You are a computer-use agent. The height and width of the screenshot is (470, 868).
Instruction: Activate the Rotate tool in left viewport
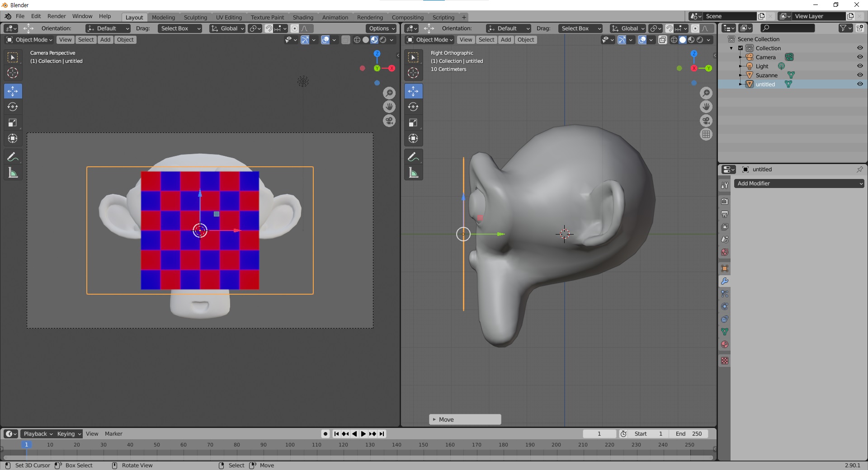click(13, 107)
